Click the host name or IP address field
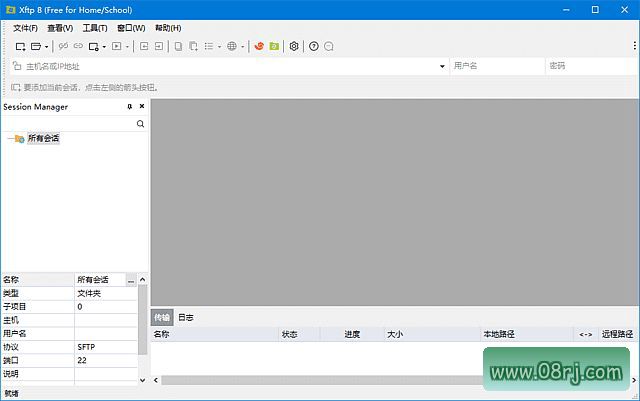Screen dimensions: 640x401 point(230,66)
